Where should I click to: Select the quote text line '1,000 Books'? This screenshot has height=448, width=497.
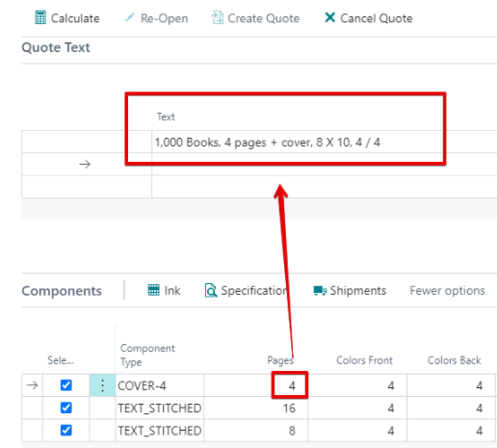[x=267, y=142]
